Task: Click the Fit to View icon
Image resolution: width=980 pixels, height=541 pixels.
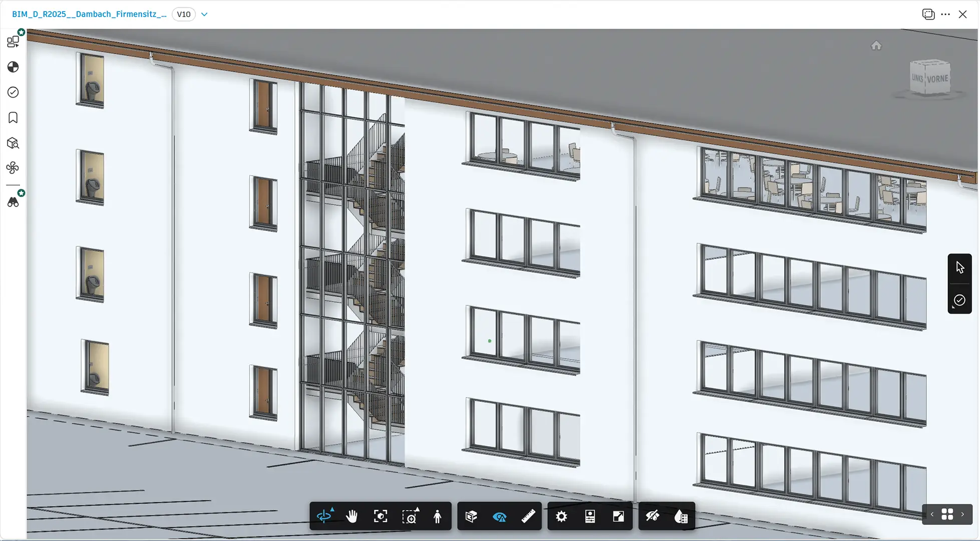Action: (x=381, y=516)
